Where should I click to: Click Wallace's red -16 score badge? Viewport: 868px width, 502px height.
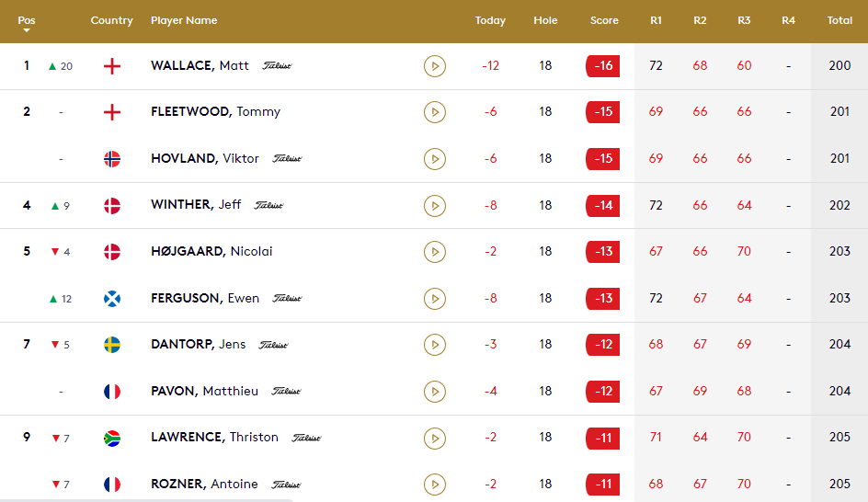(603, 66)
